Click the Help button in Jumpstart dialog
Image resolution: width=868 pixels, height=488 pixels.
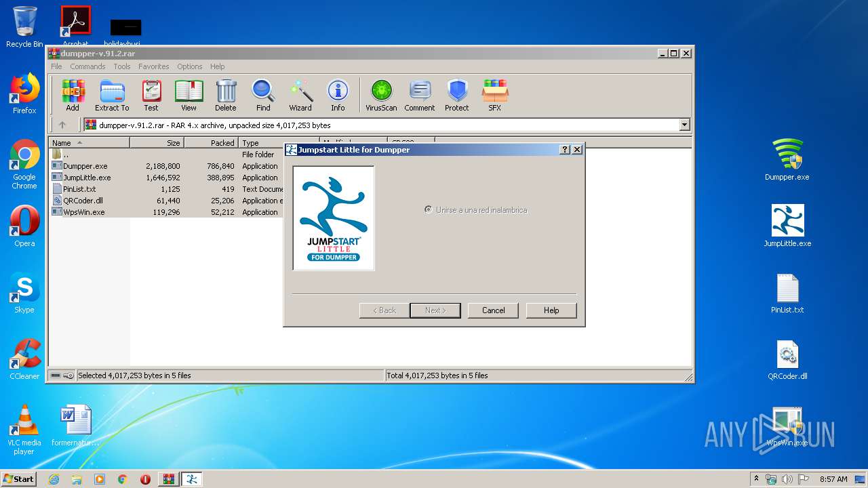coord(551,310)
